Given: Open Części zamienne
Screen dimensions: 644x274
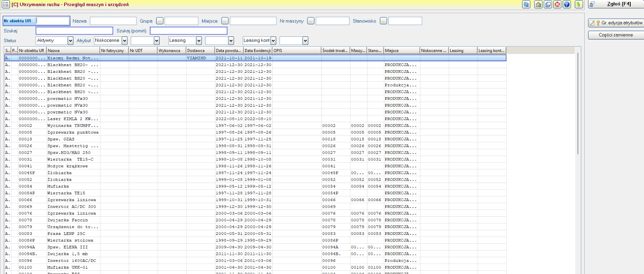Looking at the screenshot, I should tap(616, 35).
